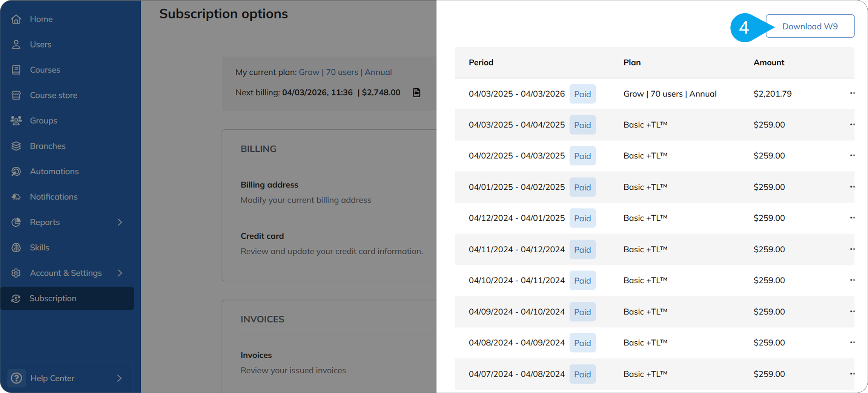
Task: Open options for the 04/03/2025 - 04/03/2026 invoice
Action: click(852, 93)
